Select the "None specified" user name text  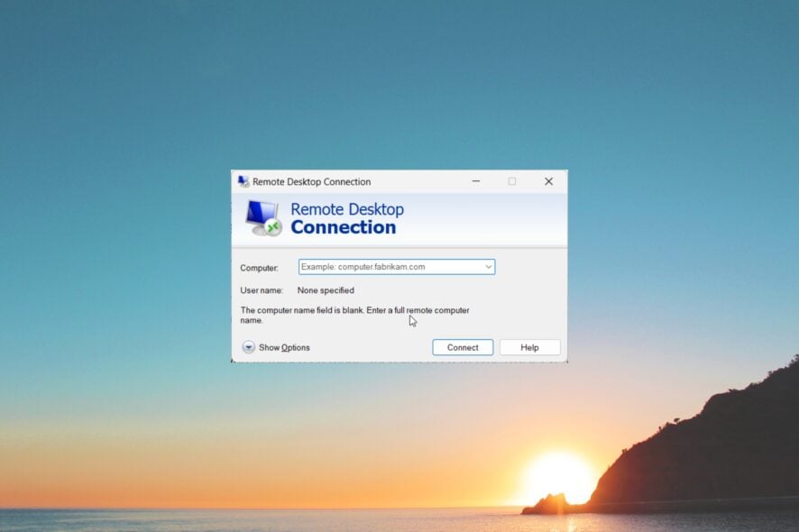tap(326, 290)
